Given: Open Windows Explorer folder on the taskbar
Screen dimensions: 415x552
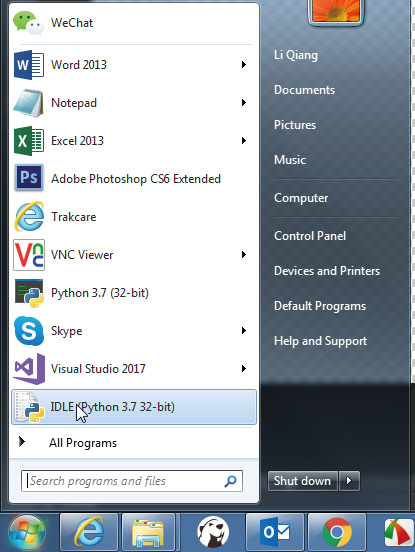Looking at the screenshot, I should [x=148, y=532].
